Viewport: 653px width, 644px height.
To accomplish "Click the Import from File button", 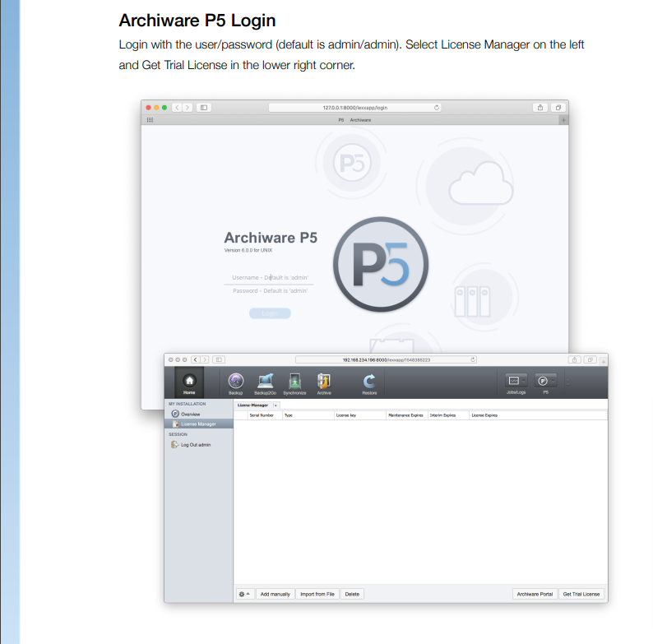I will click(x=317, y=594).
